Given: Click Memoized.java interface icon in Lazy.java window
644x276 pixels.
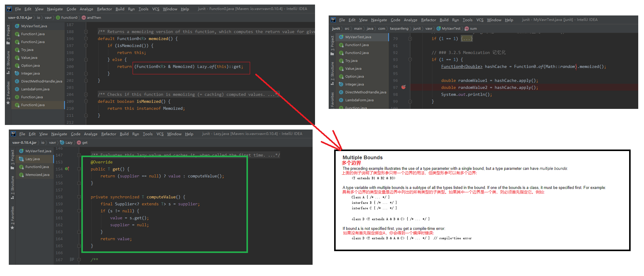Looking at the screenshot, I should [21, 175].
